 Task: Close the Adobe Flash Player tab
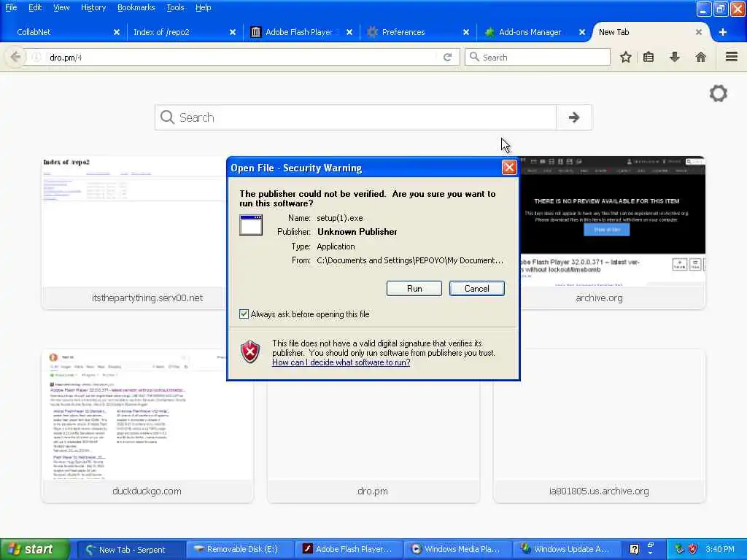pyautogui.click(x=349, y=32)
